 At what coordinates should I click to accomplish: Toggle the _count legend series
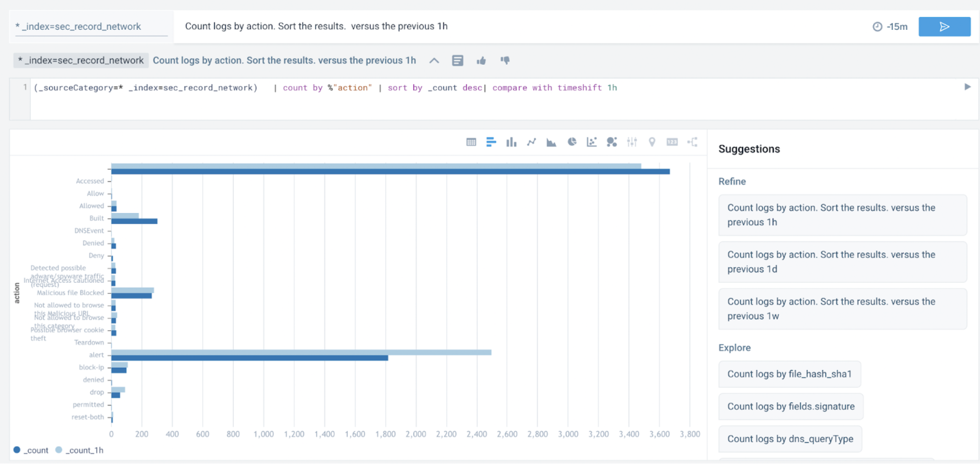point(31,450)
